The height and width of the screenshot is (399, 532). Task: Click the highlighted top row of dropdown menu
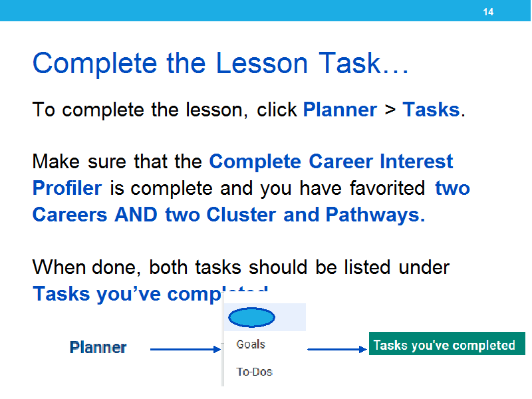coord(265,317)
